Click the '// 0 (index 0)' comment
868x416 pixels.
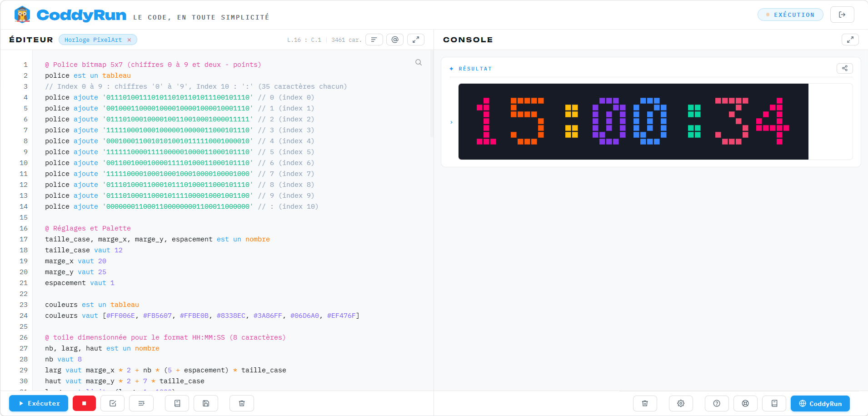286,97
